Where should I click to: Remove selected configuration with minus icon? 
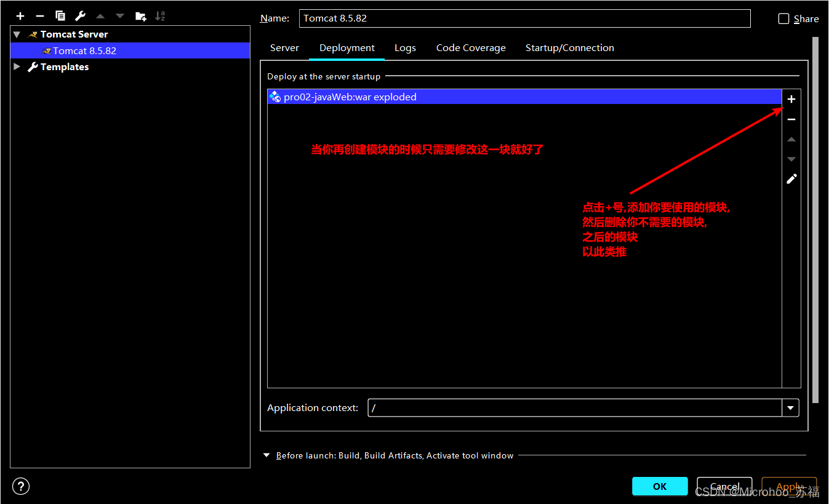pos(40,16)
